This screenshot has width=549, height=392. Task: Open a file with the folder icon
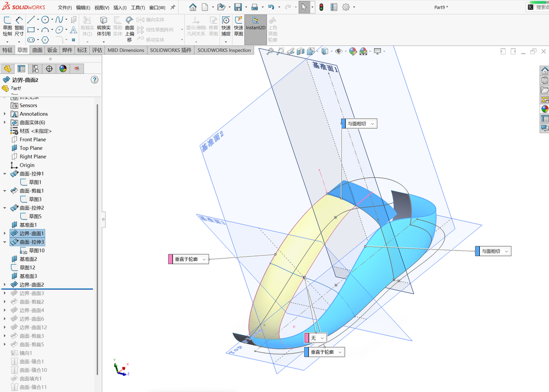tap(220, 7)
